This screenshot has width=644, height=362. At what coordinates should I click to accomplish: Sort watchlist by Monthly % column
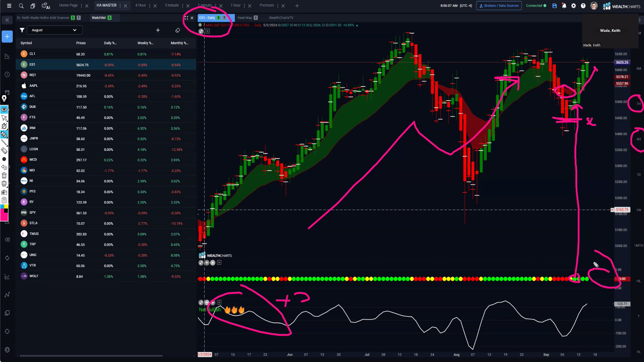[179, 43]
